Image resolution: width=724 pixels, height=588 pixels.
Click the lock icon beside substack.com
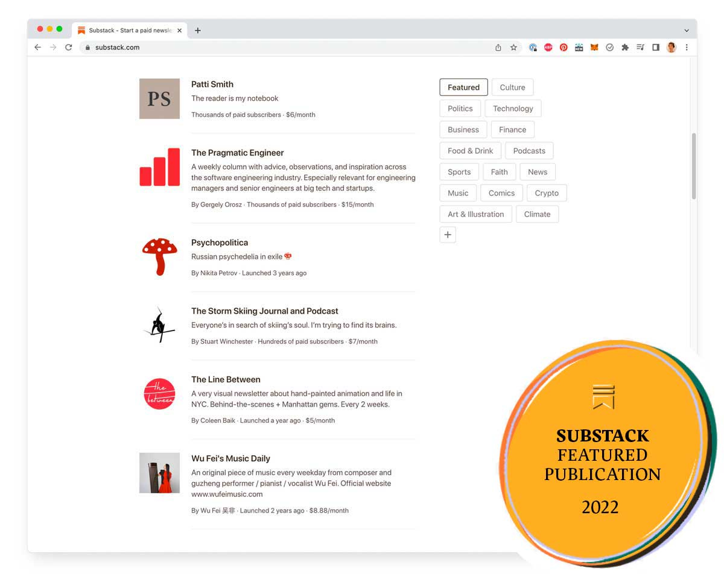[87, 47]
